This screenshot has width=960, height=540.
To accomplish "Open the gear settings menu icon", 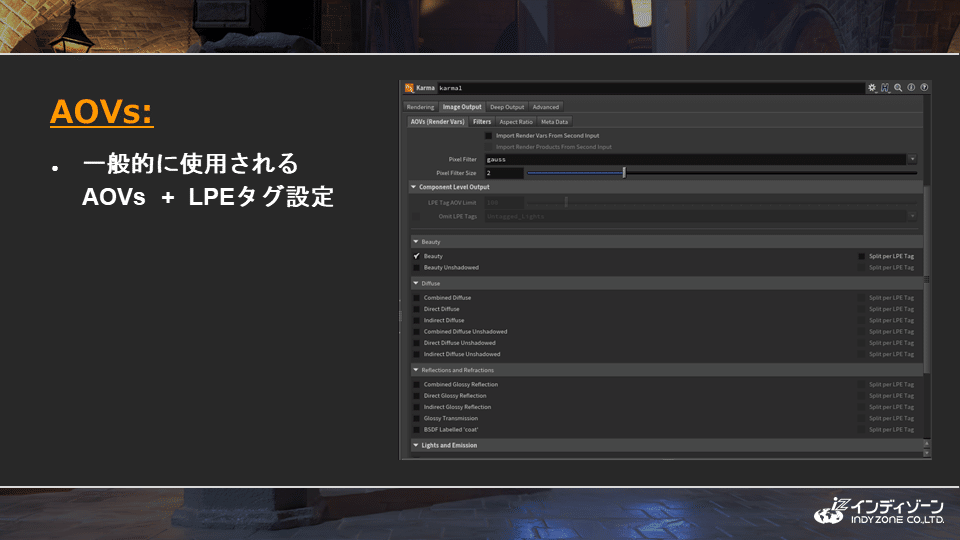I will [872, 88].
